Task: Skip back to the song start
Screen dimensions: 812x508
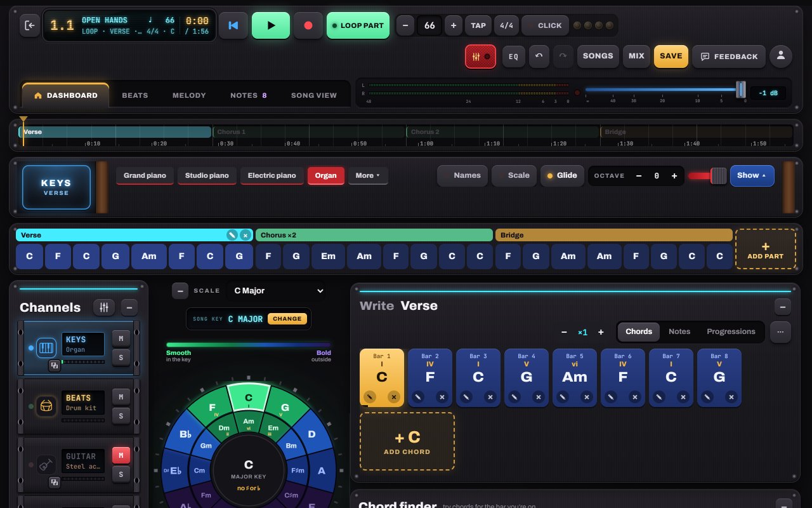Action: (x=233, y=25)
